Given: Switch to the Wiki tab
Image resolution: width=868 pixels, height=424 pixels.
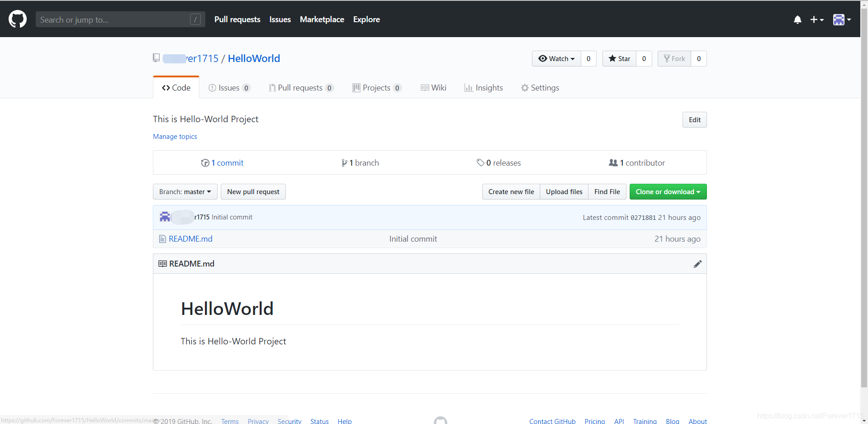Looking at the screenshot, I should [x=433, y=88].
